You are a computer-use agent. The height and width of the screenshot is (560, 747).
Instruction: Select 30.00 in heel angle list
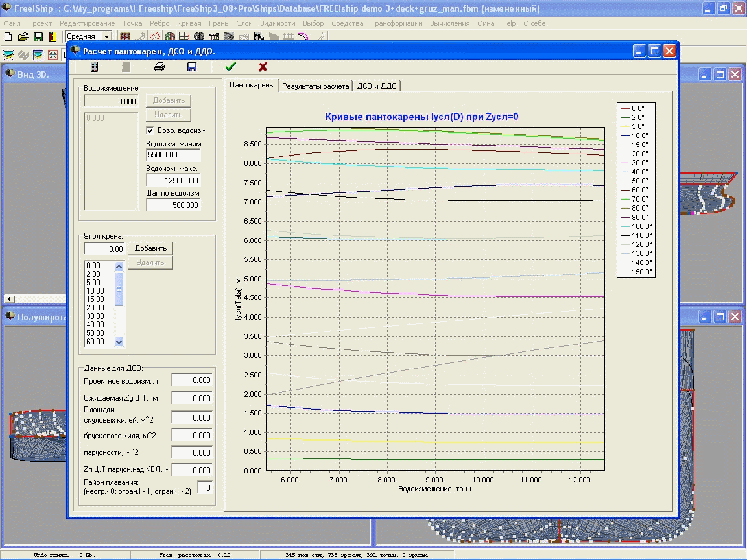coord(95,316)
